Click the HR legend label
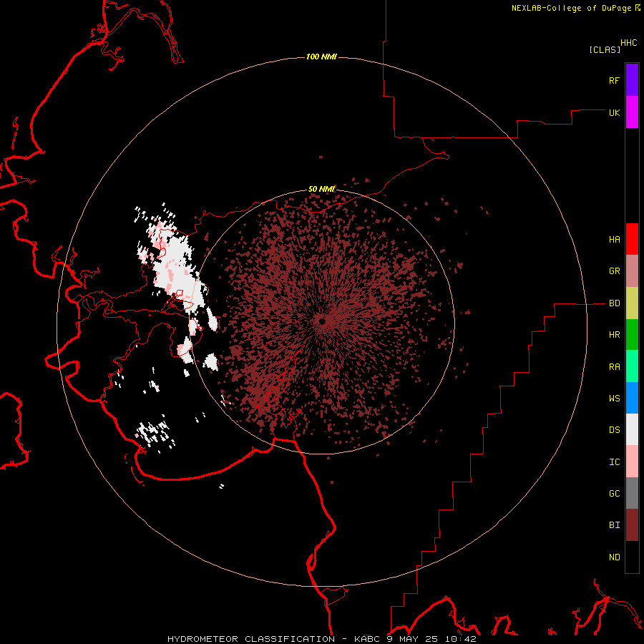This screenshot has width=644, height=644. tap(614, 335)
